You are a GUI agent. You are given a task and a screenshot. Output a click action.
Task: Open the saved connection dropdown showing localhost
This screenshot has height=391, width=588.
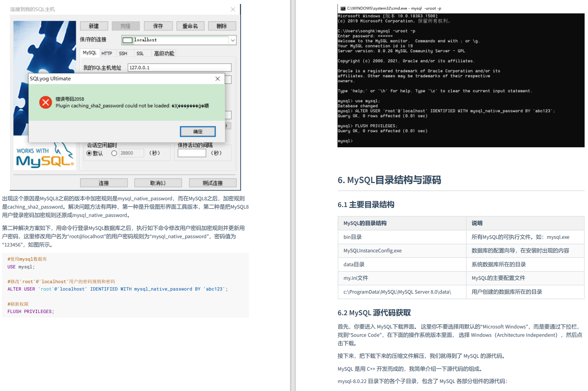coord(233,40)
